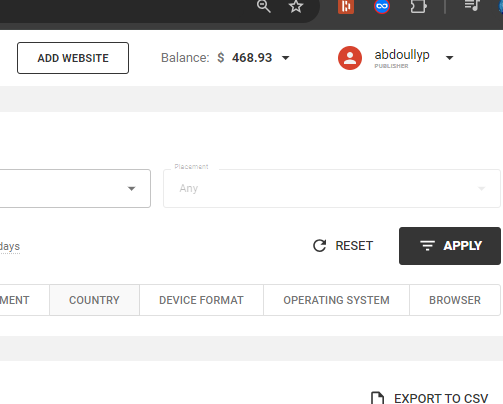The width and height of the screenshot is (503, 404).
Task: Open the orange browser extension icon
Action: click(x=346, y=6)
